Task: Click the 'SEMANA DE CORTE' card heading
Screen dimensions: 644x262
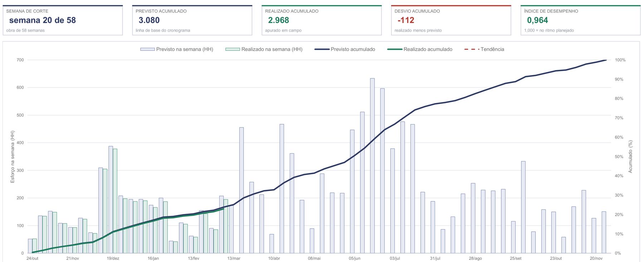Action: 27,11
